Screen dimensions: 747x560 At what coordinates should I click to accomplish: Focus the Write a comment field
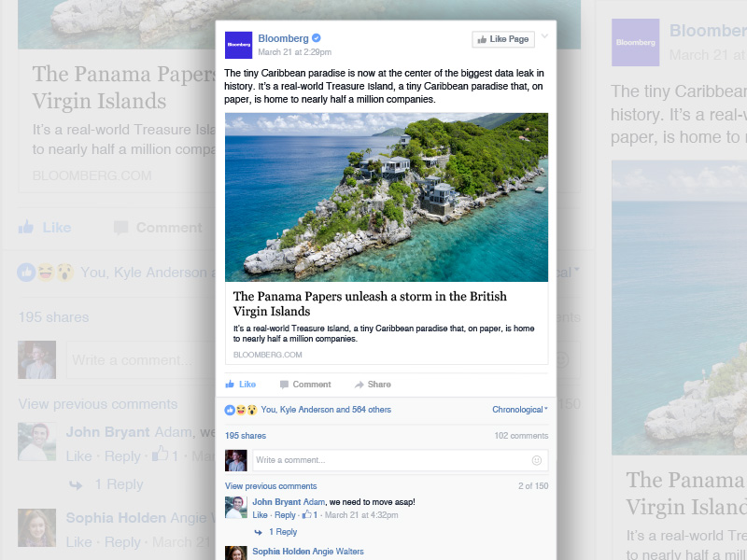(x=401, y=460)
